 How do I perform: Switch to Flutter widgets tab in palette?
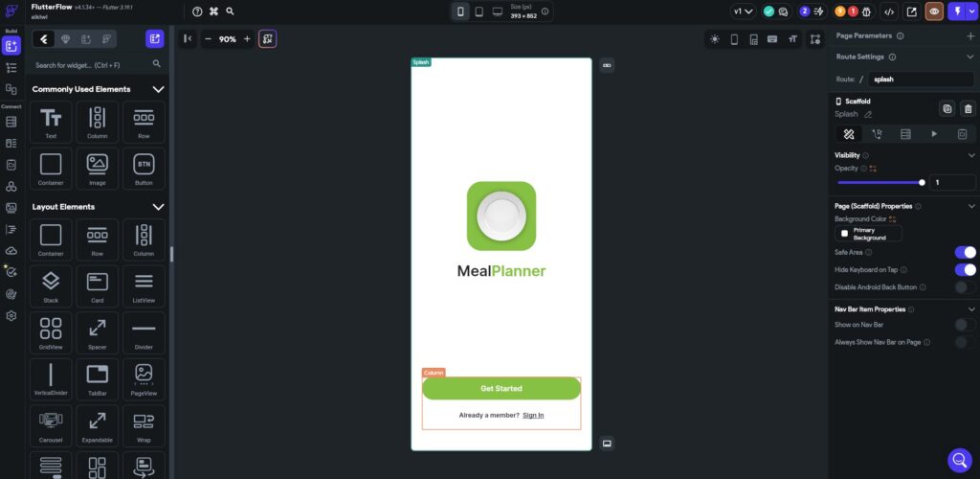[44, 38]
